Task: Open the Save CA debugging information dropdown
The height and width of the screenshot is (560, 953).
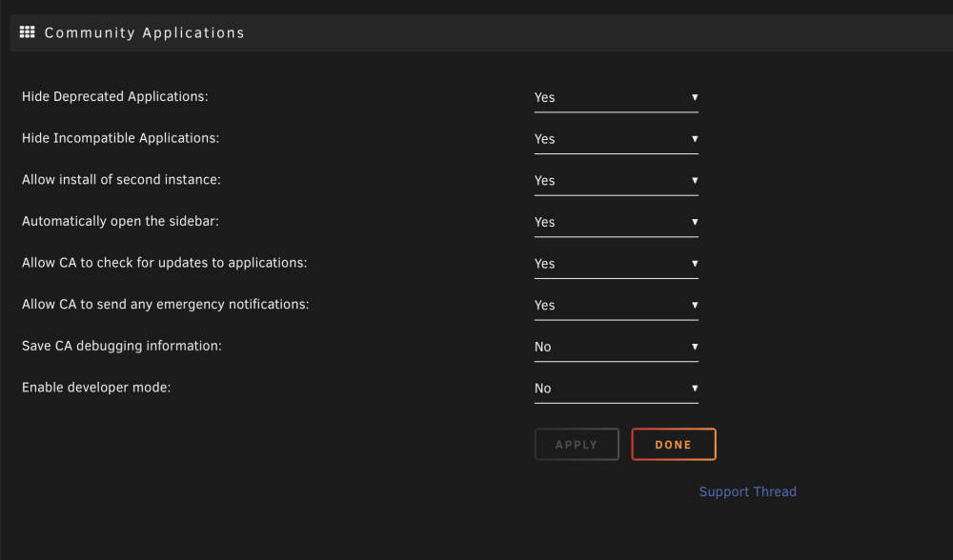Action: (x=617, y=347)
